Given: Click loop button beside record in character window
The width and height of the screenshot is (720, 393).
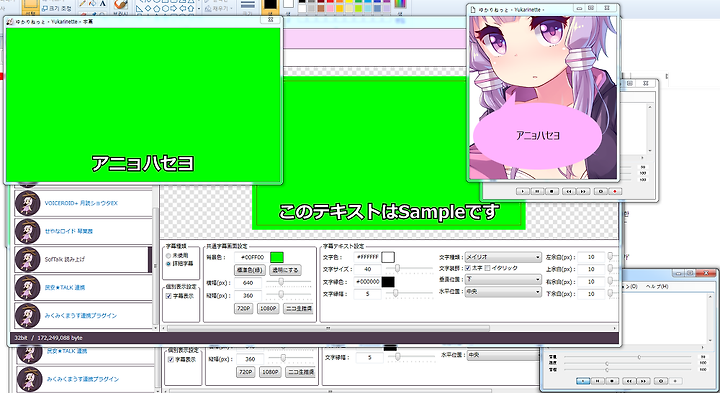Looking at the screenshot, I should tap(601, 191).
